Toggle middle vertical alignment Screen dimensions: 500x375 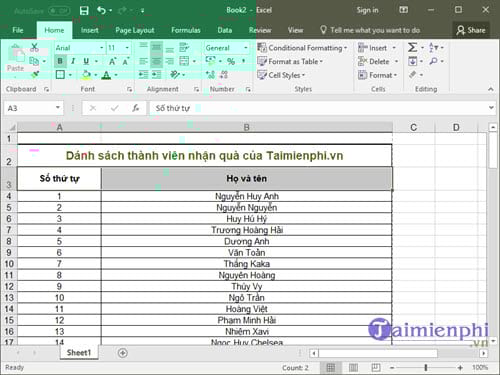click(x=156, y=48)
